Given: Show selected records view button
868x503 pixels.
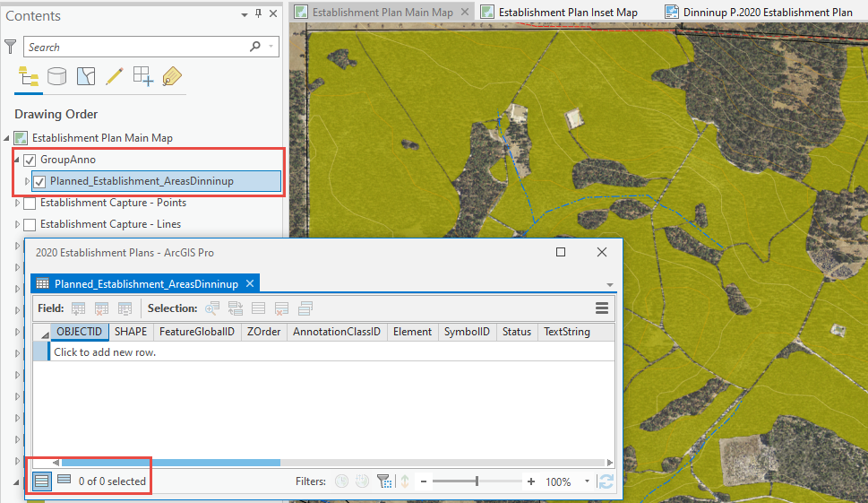Looking at the screenshot, I should click(x=64, y=480).
